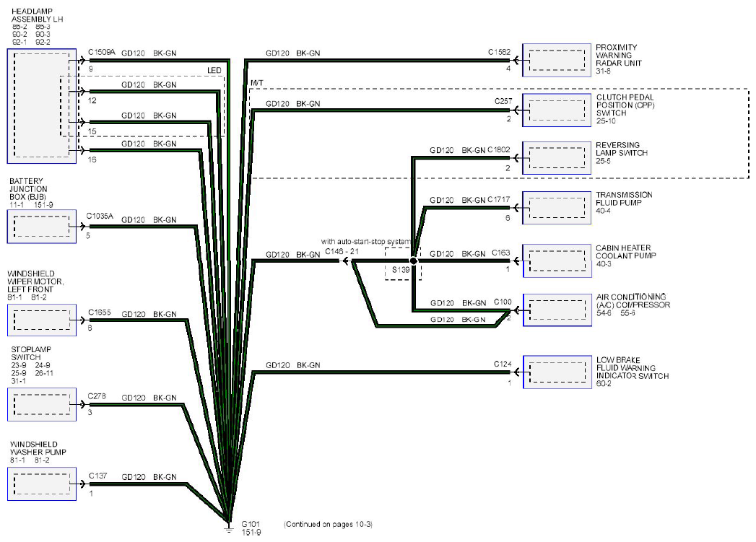
Task: Click connector label 'C124'
Action: (503, 364)
